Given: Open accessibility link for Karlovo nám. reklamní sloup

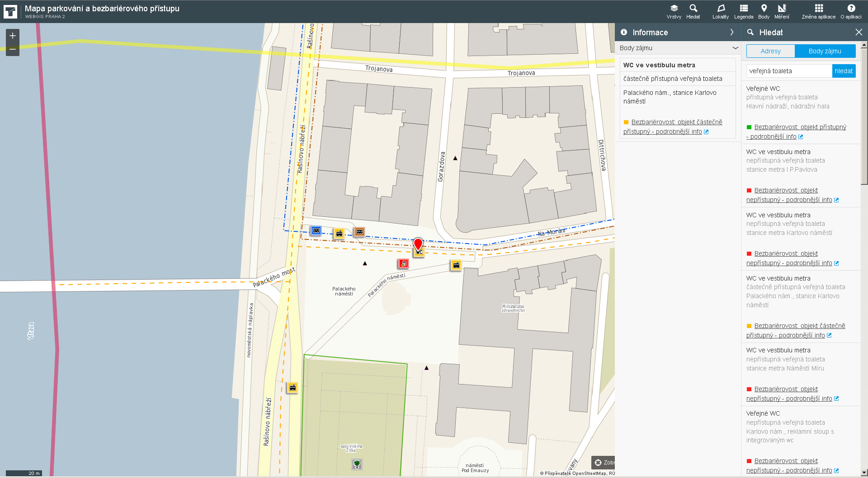Looking at the screenshot, I should tap(789, 466).
